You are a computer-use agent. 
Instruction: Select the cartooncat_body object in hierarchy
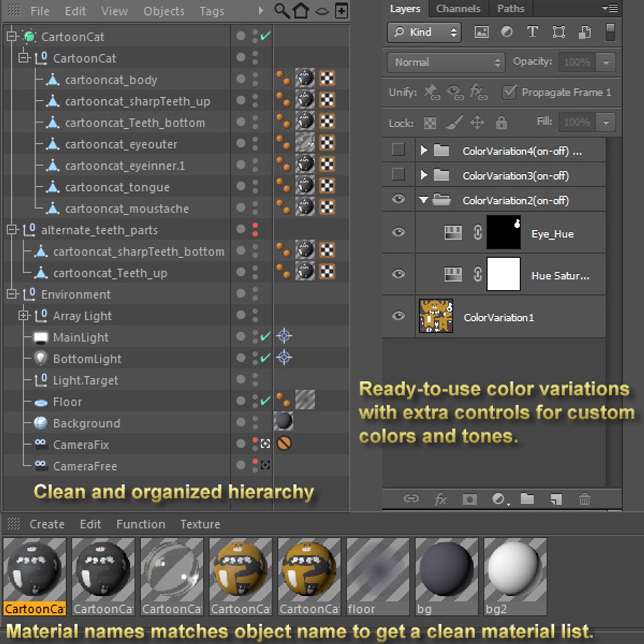click(111, 80)
